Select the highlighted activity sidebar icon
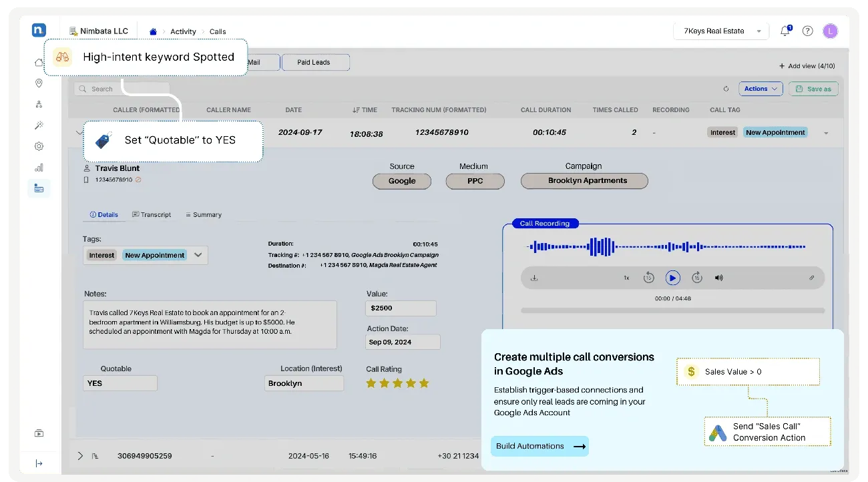Image resolution: width=868 pixels, height=482 pixels. tap(39, 188)
